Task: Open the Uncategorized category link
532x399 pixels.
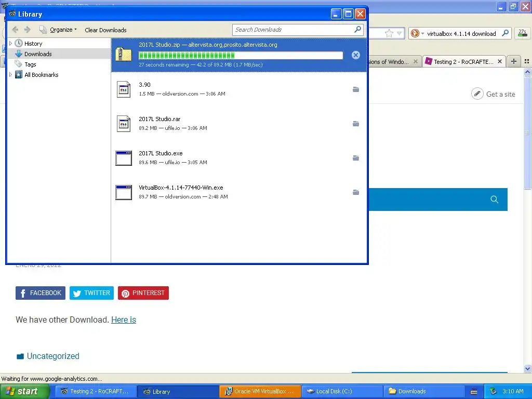Action: (x=53, y=356)
